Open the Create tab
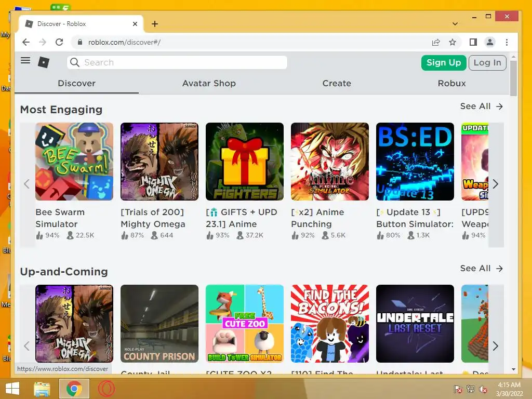Image resolution: width=532 pixels, height=399 pixels. [x=337, y=84]
